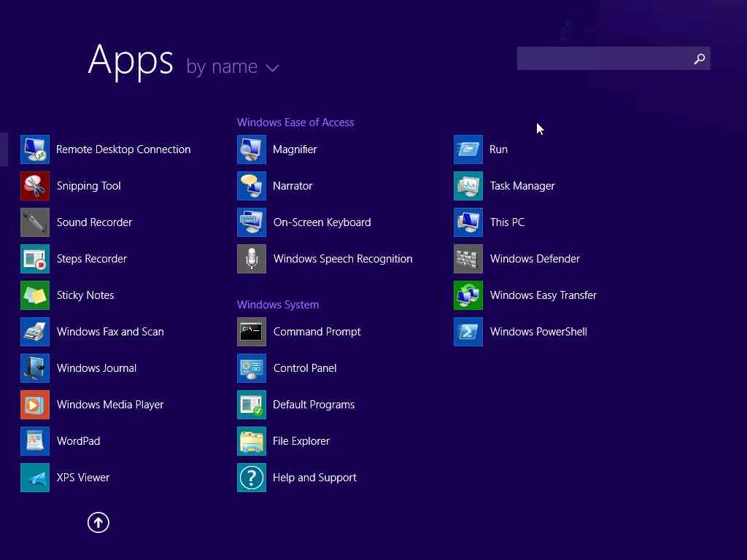Open the Sticky Notes icon
747x560 pixels.
click(35, 295)
